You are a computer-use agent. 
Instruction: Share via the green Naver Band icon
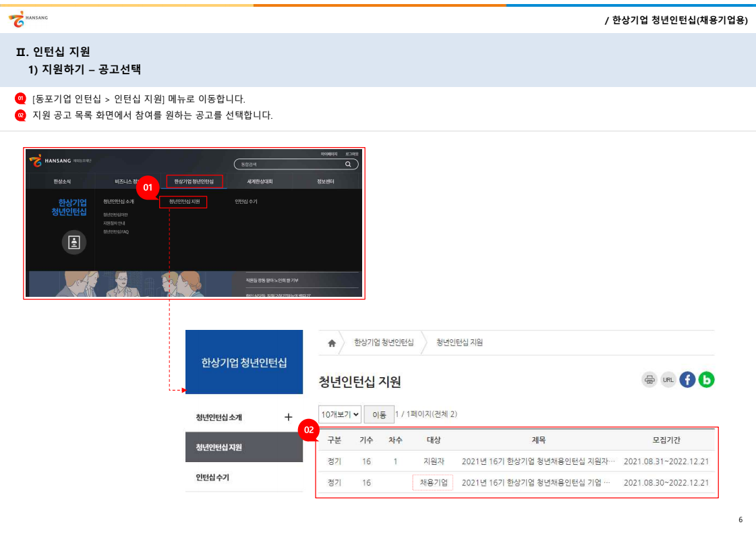pyautogui.click(x=706, y=380)
